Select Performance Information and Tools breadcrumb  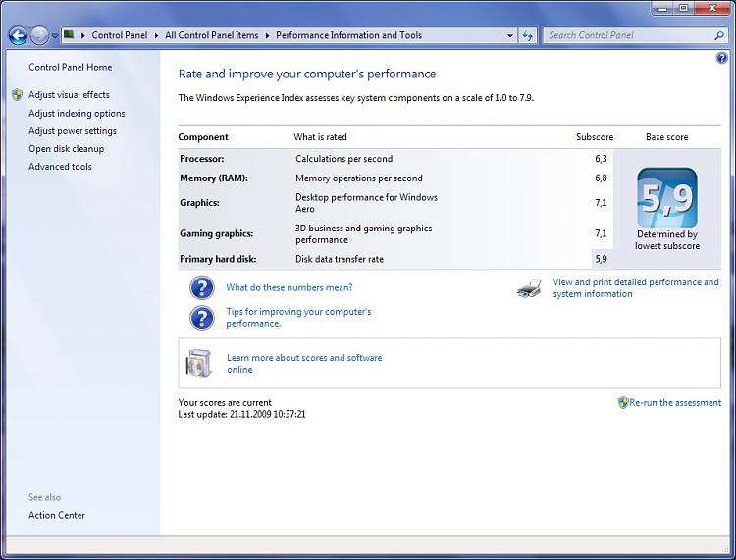(348, 35)
